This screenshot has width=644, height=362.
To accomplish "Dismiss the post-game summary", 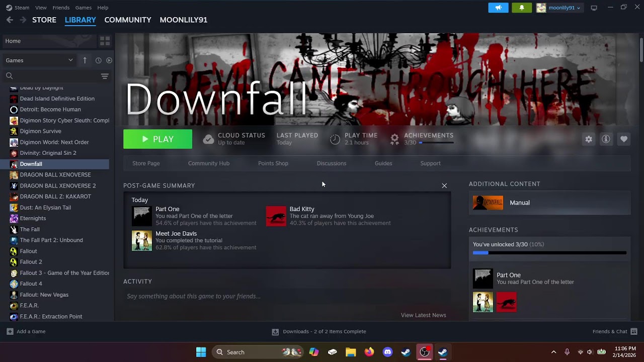I will click(x=444, y=186).
